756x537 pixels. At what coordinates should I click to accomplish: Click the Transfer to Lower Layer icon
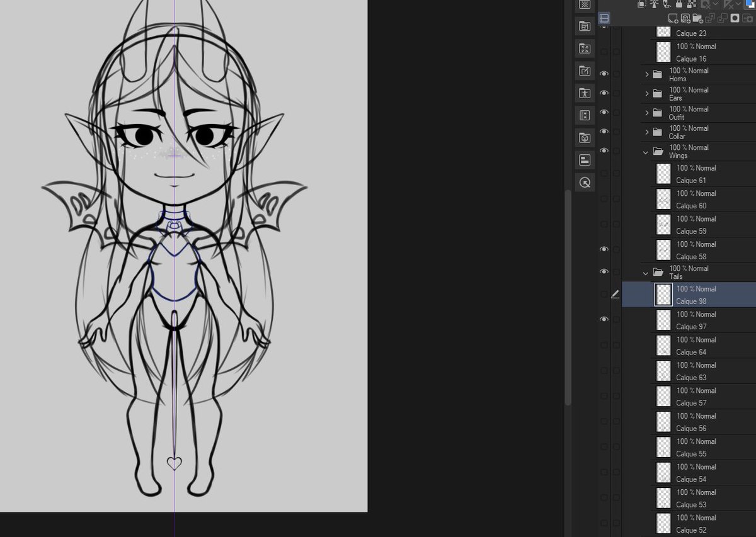(710, 18)
